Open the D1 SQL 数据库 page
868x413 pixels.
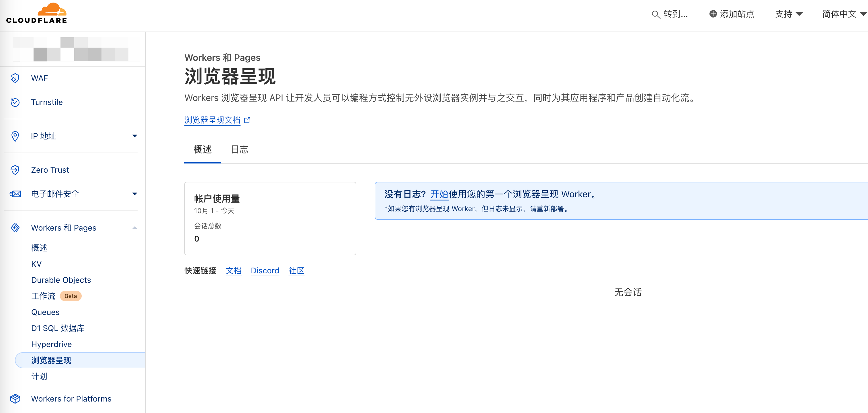click(58, 328)
